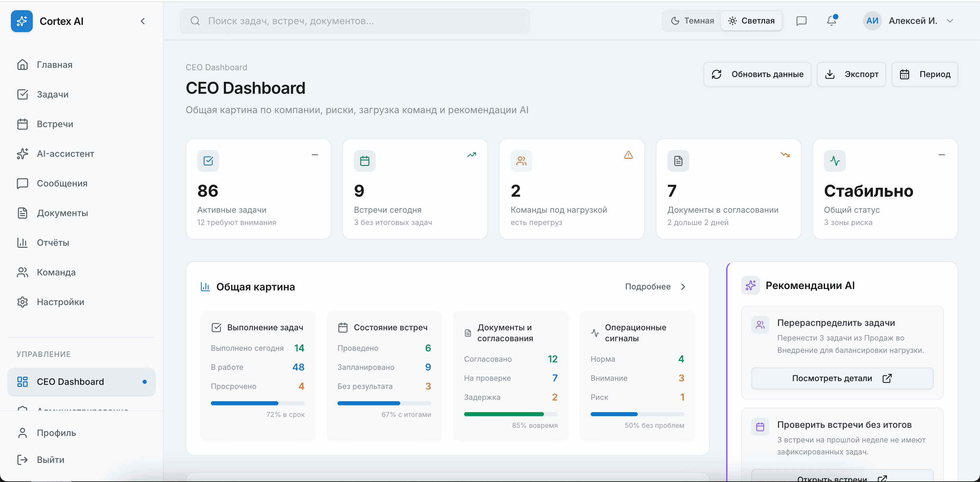Open Команда from sidebar menu
Image resolution: width=980 pixels, height=482 pixels.
56,272
